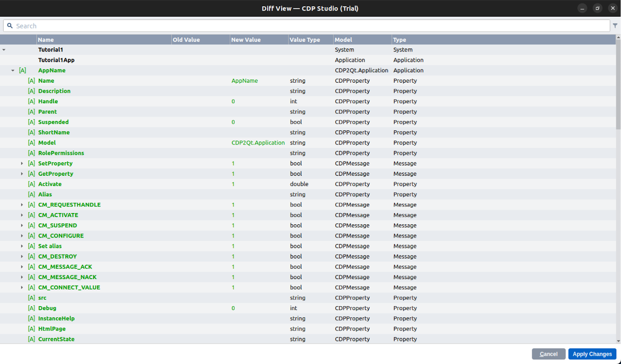The width and height of the screenshot is (621, 364).
Task: Select the Handle property row
Action: pos(308,101)
